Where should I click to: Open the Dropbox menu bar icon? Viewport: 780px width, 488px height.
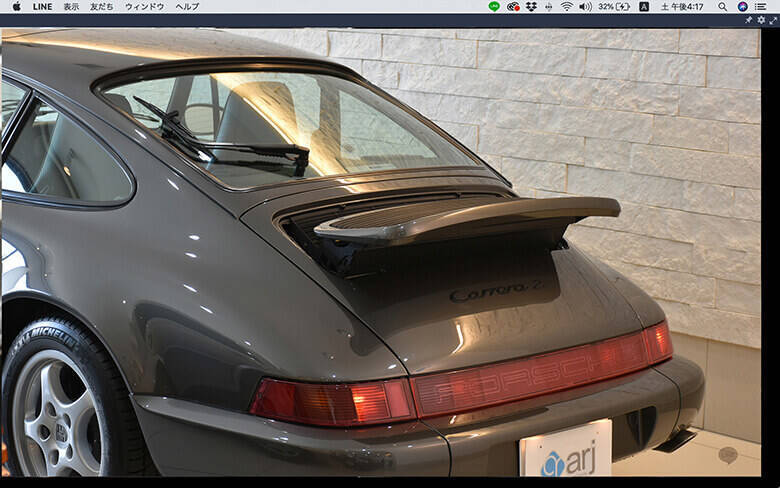[x=531, y=6]
